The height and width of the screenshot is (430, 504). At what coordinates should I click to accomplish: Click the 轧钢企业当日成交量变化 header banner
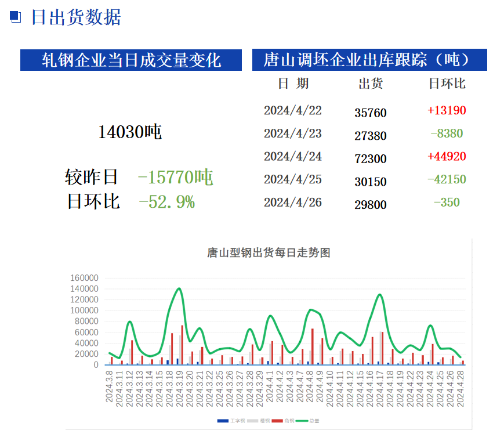point(131,60)
